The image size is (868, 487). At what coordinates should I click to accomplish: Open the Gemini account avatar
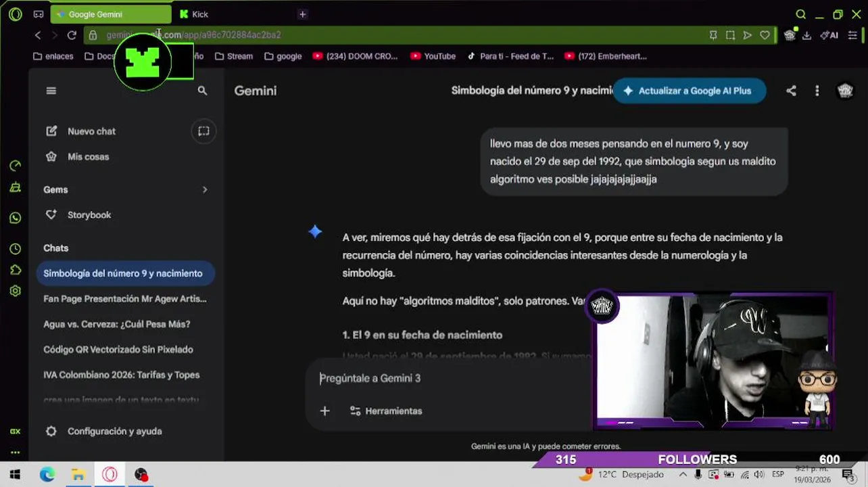click(x=845, y=91)
